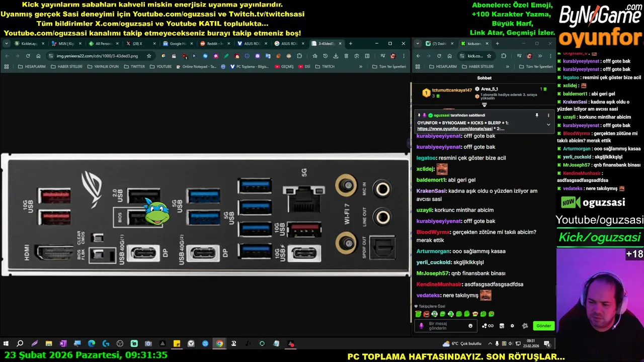Viewport: 644px width, 362px height.
Task: Open YAYINLIK OYUN bookmarks folder
Action: pos(103,66)
